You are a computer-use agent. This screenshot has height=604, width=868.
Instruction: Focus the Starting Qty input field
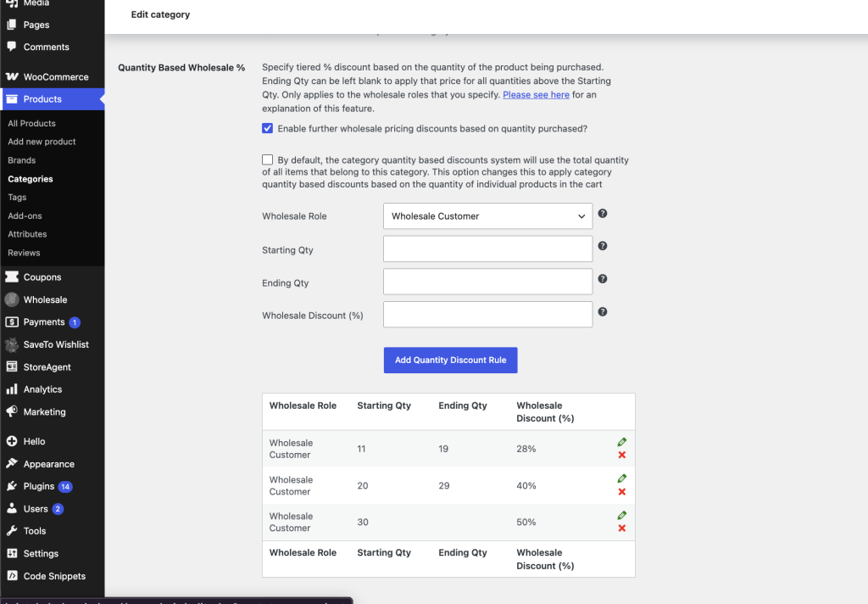click(x=487, y=249)
